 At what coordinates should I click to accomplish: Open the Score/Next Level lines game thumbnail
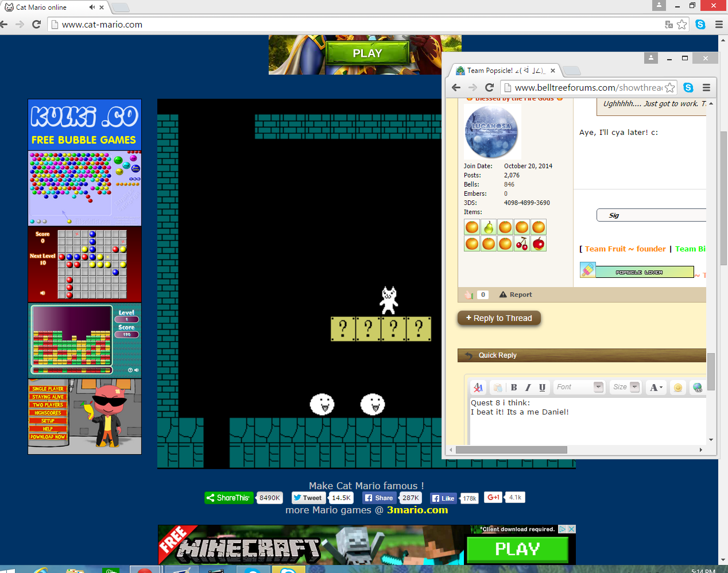pos(84,264)
